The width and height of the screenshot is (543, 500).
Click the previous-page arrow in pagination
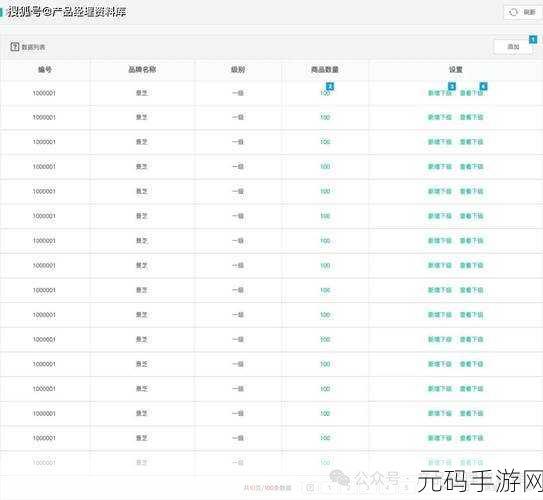(x=311, y=488)
